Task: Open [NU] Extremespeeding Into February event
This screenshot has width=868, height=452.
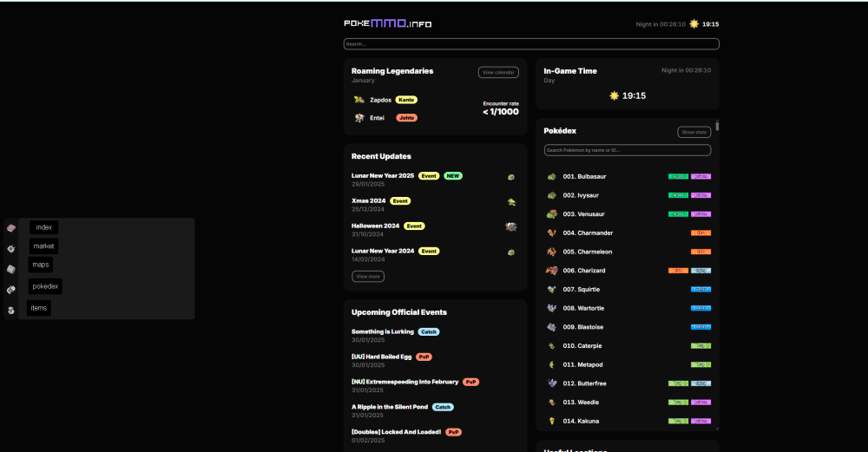Action: click(404, 382)
